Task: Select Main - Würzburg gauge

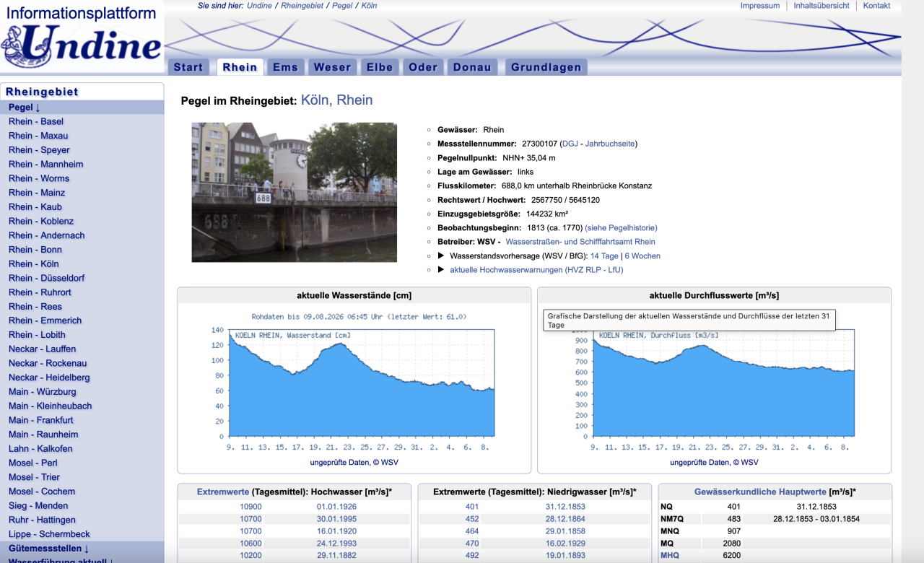Action: (x=42, y=391)
